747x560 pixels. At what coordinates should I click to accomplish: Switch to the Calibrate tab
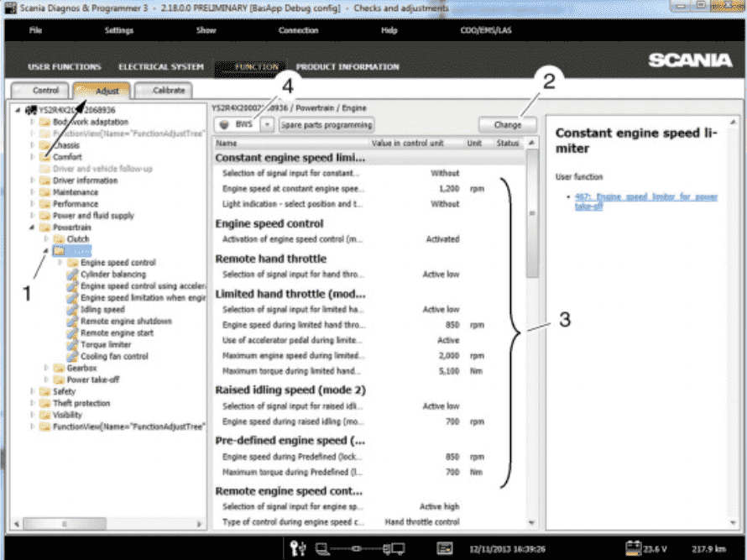164,90
